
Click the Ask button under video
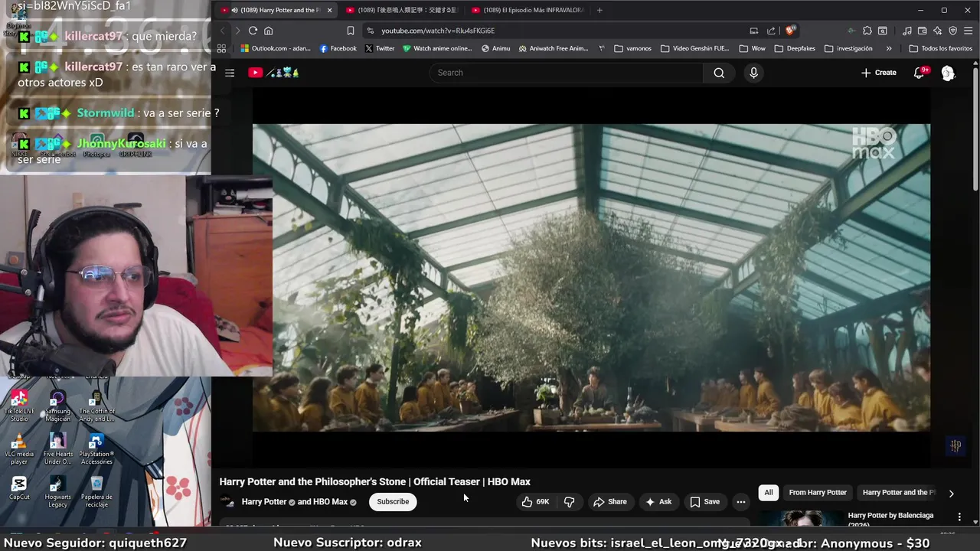[658, 502]
